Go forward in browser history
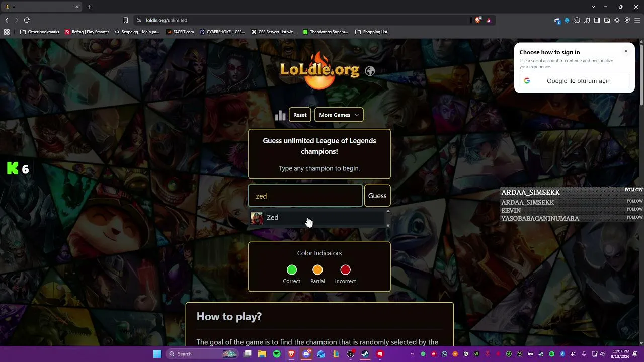This screenshot has width=644, height=362. [x=17, y=20]
